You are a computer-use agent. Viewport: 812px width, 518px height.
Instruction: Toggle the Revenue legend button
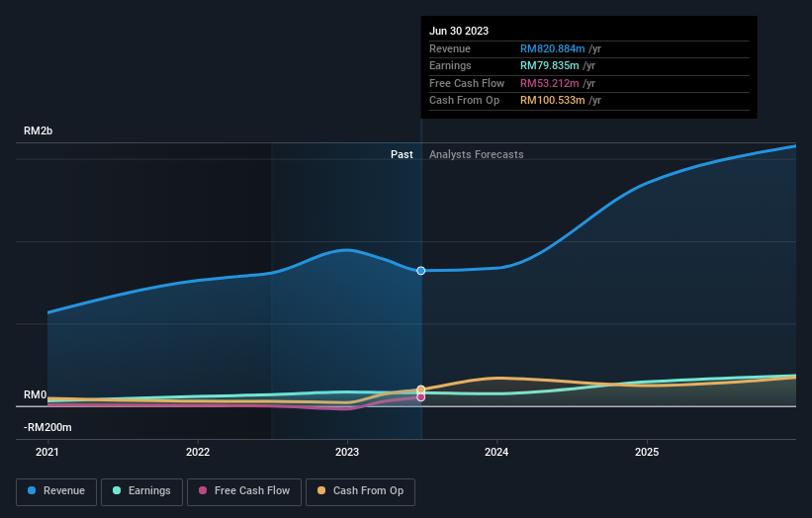coord(56,491)
